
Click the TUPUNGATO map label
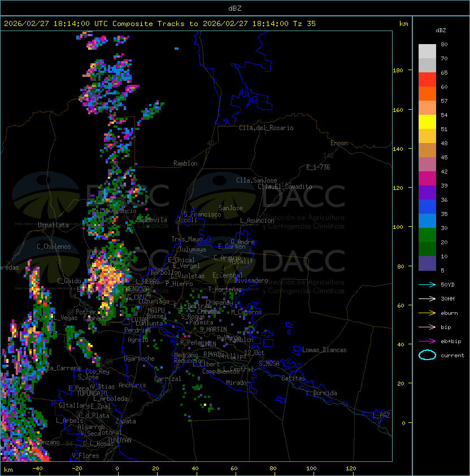point(92,393)
